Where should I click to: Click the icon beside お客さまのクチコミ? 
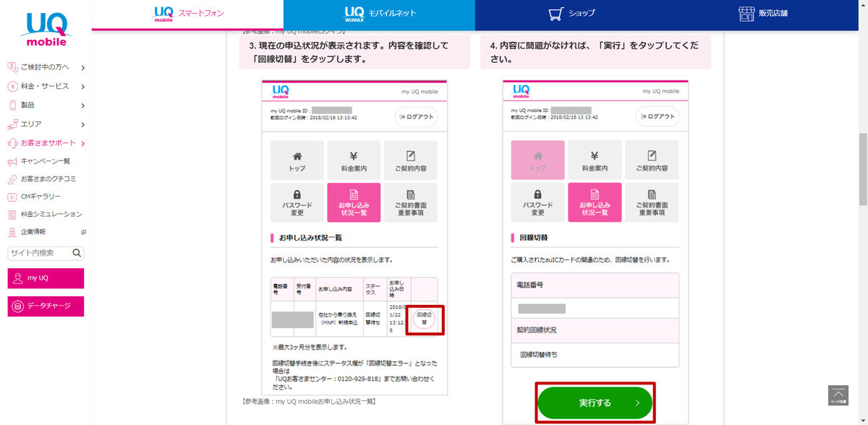[12, 179]
